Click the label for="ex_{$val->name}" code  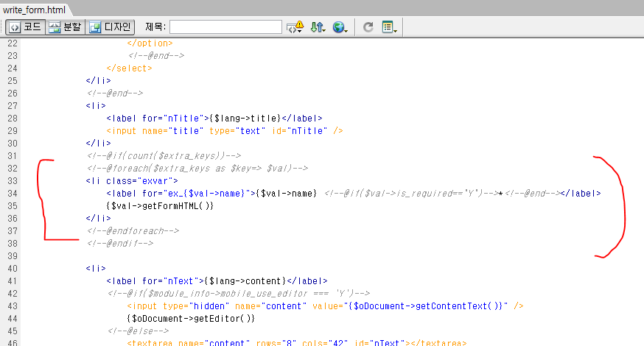(x=181, y=194)
